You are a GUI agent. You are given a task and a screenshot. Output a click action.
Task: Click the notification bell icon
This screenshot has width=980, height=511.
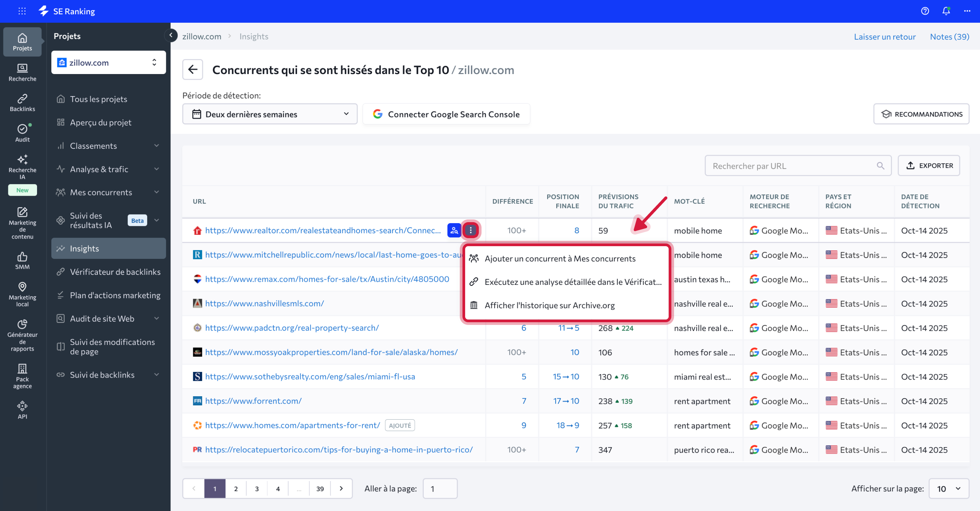946,11
